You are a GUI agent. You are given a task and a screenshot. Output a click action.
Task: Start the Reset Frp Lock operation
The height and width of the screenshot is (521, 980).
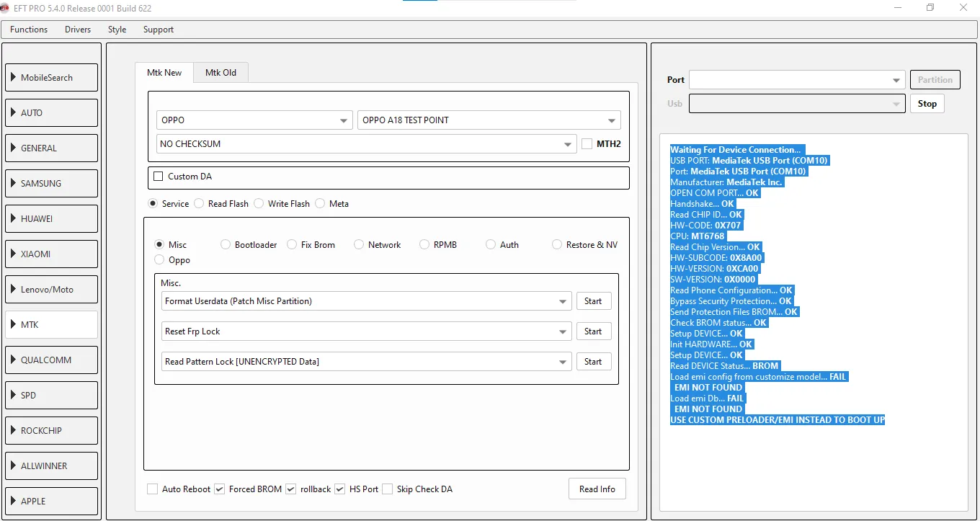coord(593,331)
